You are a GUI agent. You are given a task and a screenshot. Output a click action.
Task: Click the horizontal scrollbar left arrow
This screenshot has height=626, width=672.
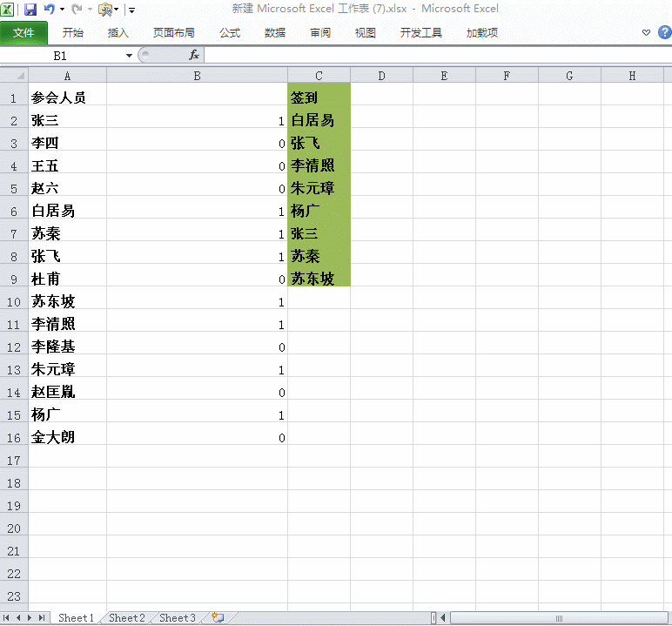[x=443, y=618]
